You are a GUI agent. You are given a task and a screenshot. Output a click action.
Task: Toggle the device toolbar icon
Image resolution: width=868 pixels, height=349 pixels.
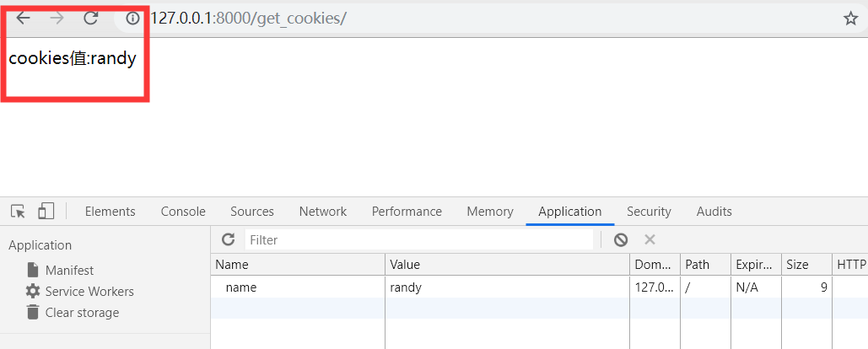click(x=46, y=211)
